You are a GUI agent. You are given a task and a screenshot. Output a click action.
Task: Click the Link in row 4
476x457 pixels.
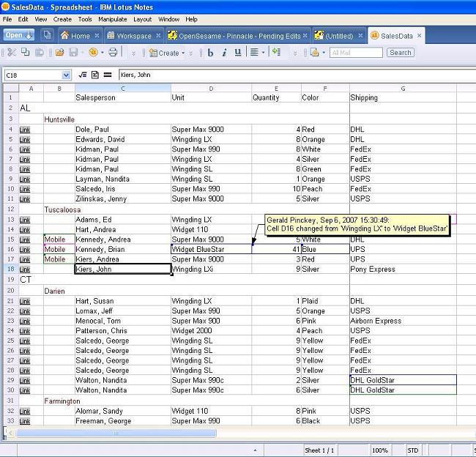(x=25, y=130)
